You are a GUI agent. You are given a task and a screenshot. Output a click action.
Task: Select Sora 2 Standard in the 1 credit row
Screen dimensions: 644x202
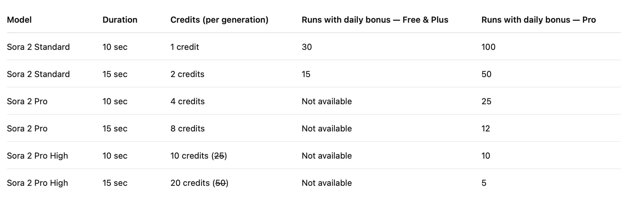click(x=38, y=47)
